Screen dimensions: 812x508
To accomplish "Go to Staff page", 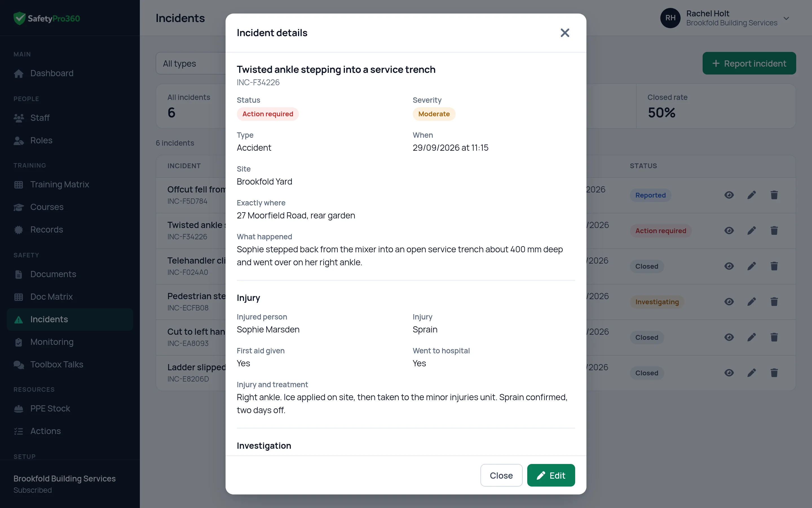I will pyautogui.click(x=70, y=118).
